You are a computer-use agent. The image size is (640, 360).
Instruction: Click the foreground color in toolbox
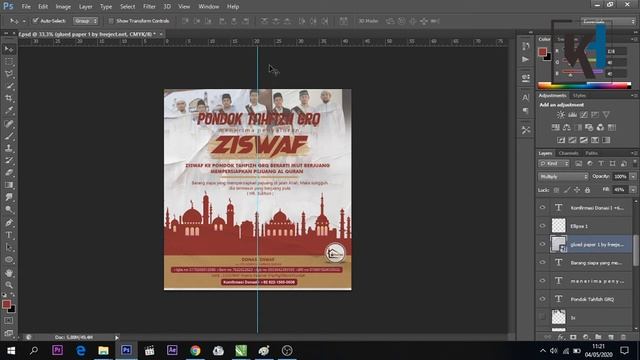(6, 304)
